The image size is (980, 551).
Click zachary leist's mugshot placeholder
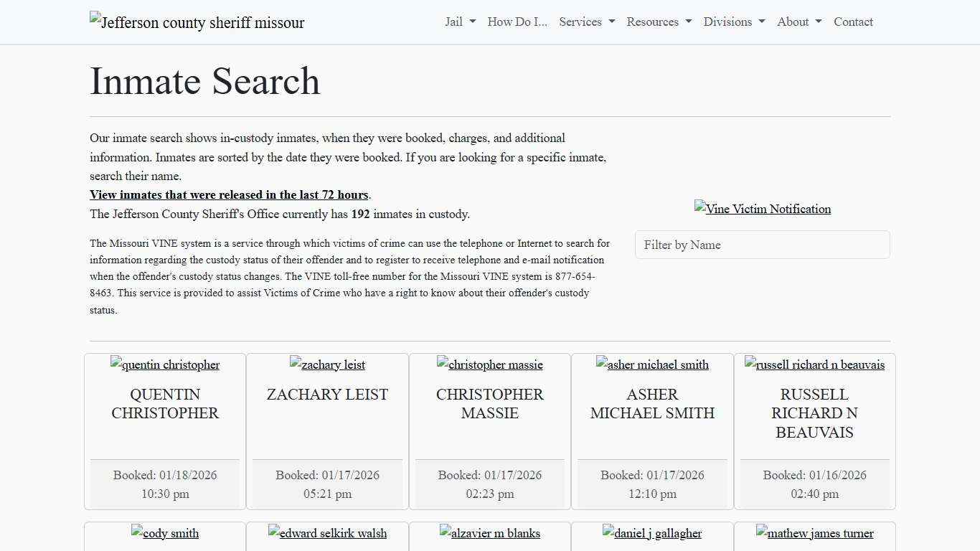(x=327, y=364)
